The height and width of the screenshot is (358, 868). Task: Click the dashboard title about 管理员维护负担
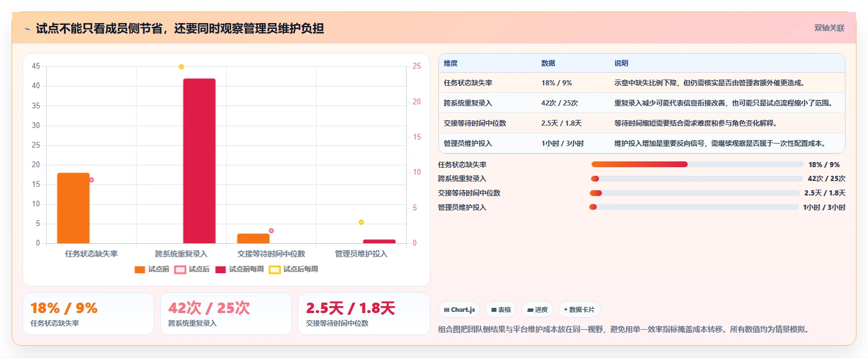(x=180, y=28)
